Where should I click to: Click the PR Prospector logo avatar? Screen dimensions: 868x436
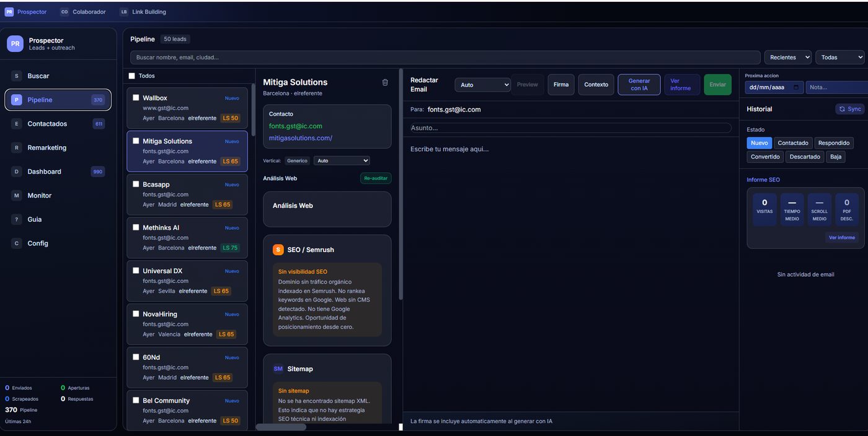pyautogui.click(x=15, y=43)
